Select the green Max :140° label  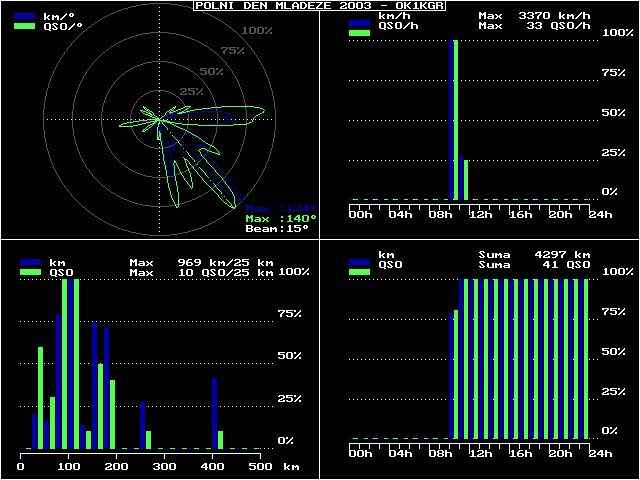[281, 218]
